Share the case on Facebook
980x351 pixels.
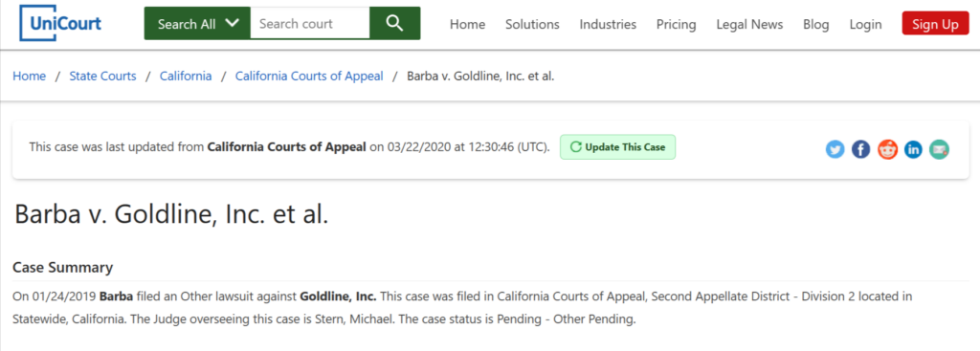pyautogui.click(x=860, y=149)
